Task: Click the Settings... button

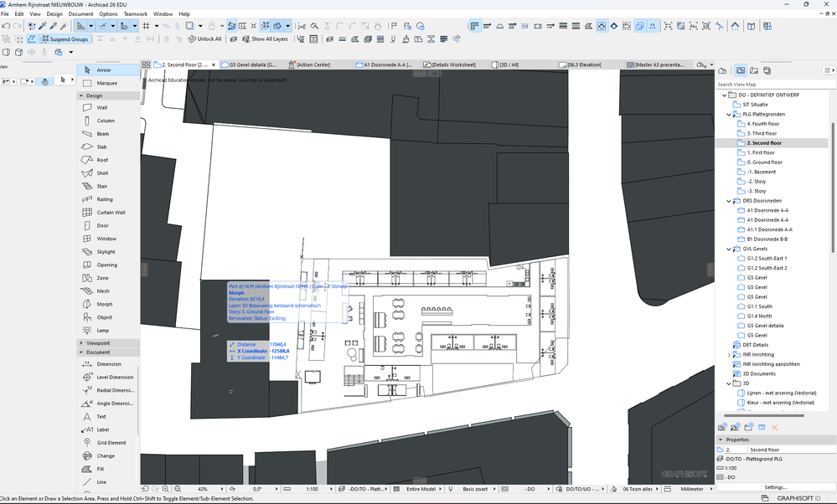Action: (775, 486)
